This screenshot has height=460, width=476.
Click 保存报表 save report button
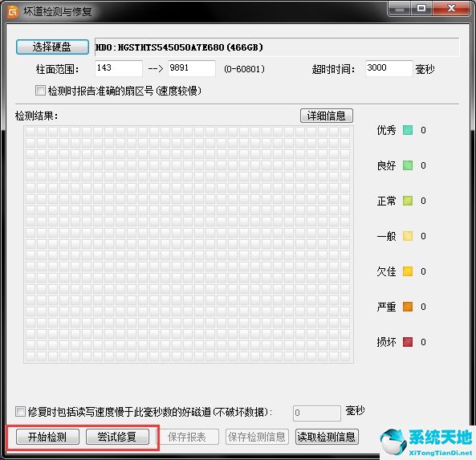(187, 437)
